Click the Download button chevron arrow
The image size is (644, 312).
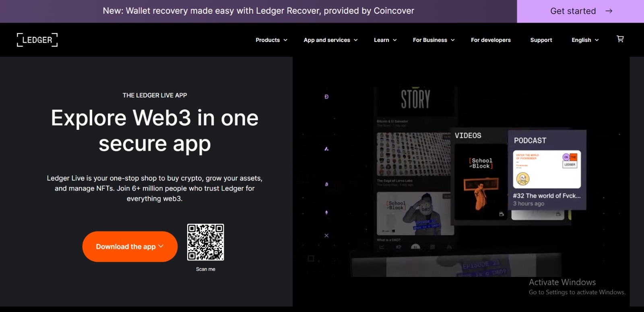tap(161, 246)
